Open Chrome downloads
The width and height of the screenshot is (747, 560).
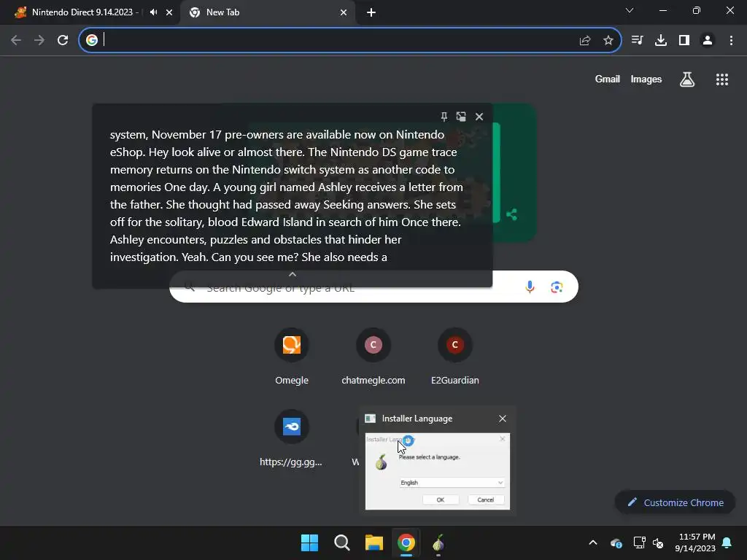coord(661,40)
